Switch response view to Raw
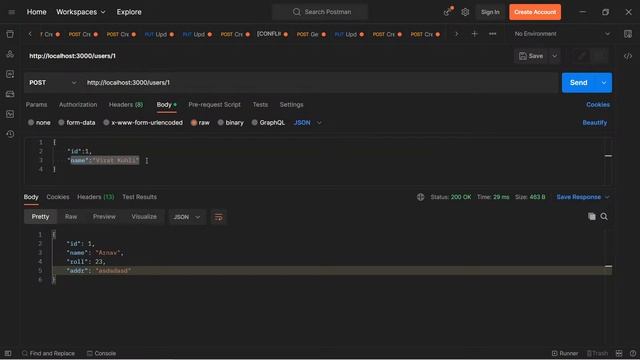This screenshot has height=360, width=640. (71, 217)
